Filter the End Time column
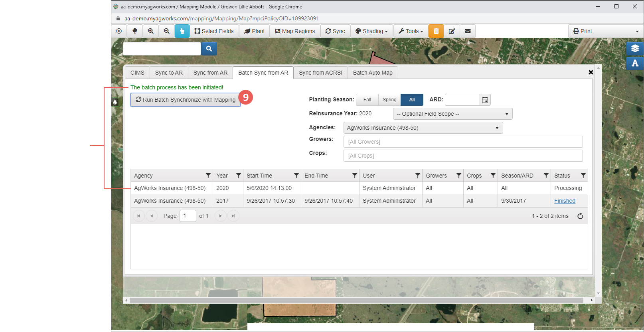Image resolution: width=644 pixels, height=332 pixels. pyautogui.click(x=354, y=176)
